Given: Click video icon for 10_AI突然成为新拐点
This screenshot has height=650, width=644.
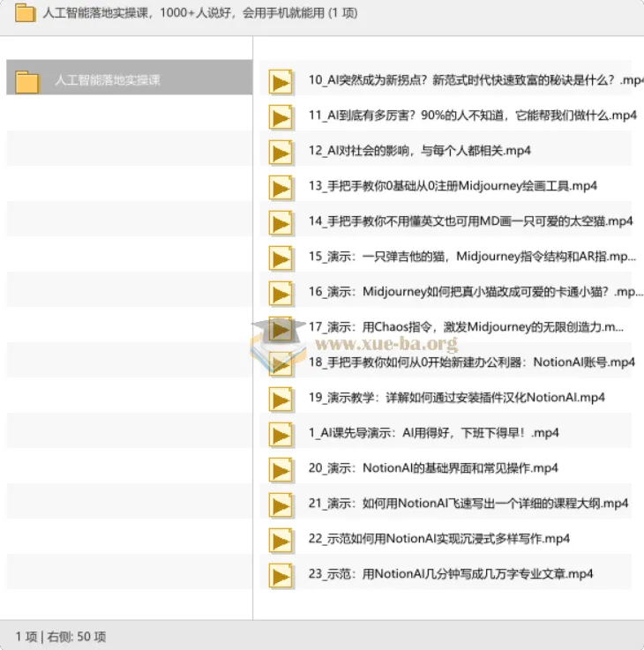Looking at the screenshot, I should (281, 82).
